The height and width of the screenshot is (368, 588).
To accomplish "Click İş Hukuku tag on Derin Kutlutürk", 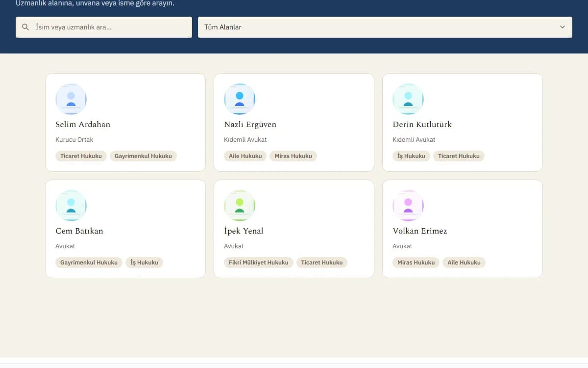I will click(411, 156).
